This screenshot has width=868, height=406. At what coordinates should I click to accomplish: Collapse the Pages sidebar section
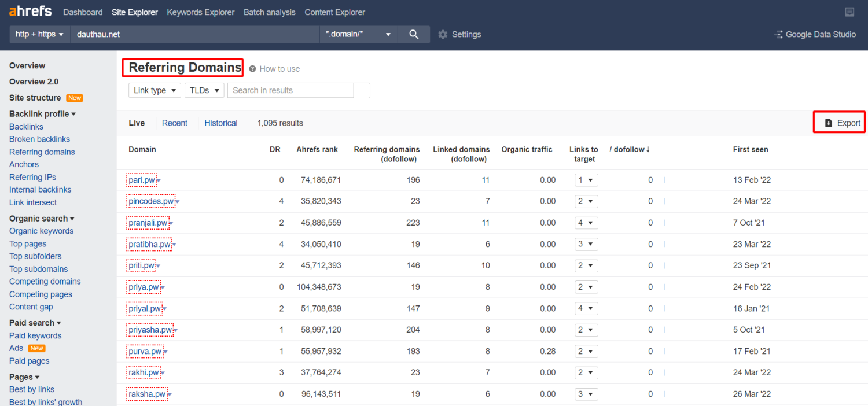pyautogui.click(x=24, y=377)
